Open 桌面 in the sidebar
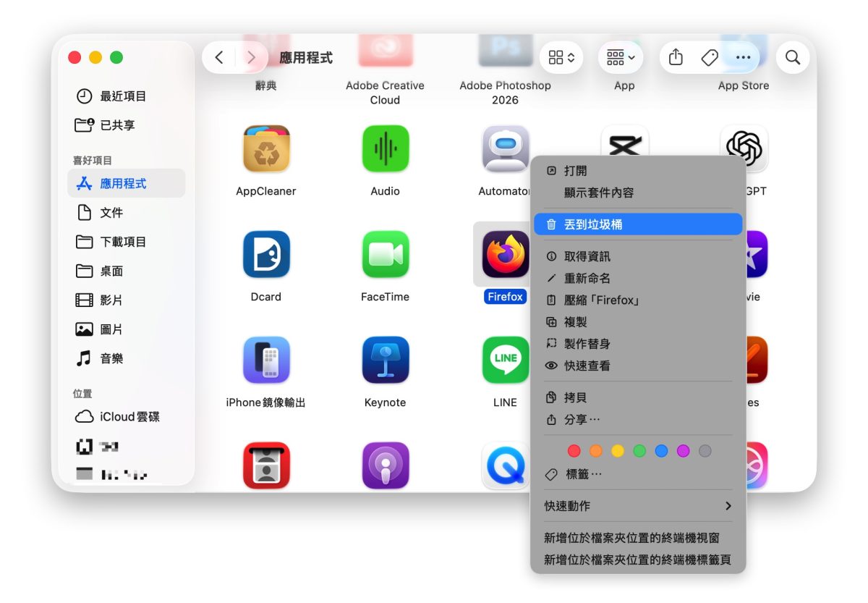 click(x=127, y=271)
